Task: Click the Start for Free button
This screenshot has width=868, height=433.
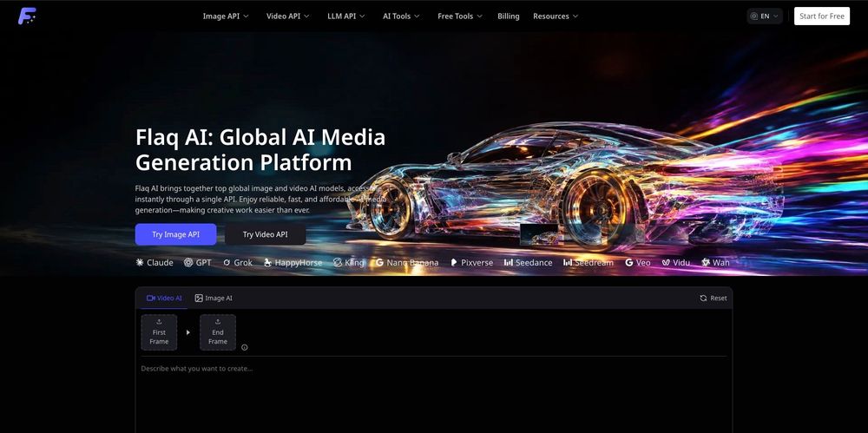Action: pyautogui.click(x=821, y=16)
